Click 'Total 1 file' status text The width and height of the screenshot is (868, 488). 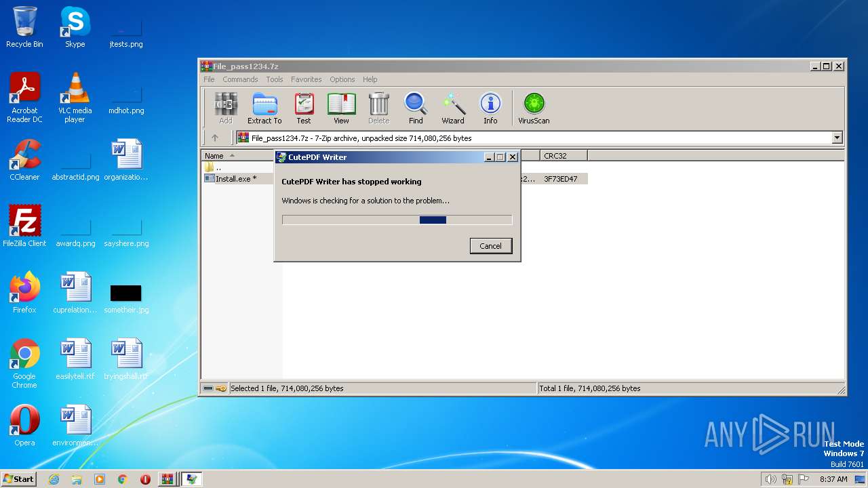(589, 388)
